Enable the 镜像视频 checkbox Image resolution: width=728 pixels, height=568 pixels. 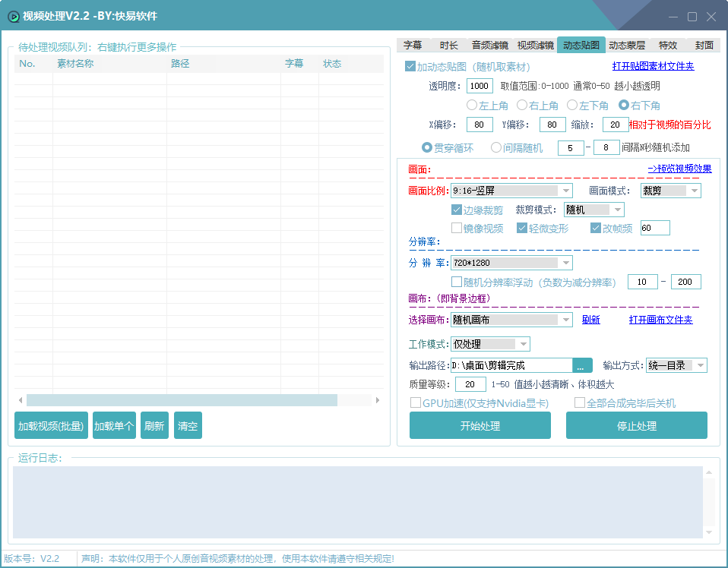pyautogui.click(x=457, y=228)
